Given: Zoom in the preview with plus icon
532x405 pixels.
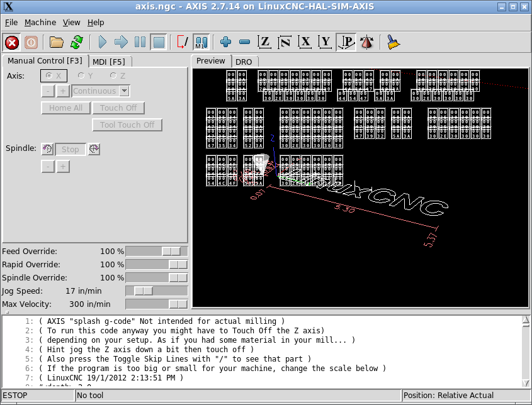Looking at the screenshot, I should tap(225, 42).
